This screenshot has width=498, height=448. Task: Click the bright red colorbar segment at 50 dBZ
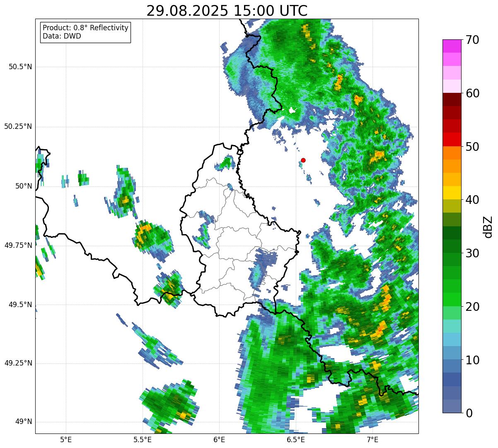pyautogui.click(x=452, y=139)
